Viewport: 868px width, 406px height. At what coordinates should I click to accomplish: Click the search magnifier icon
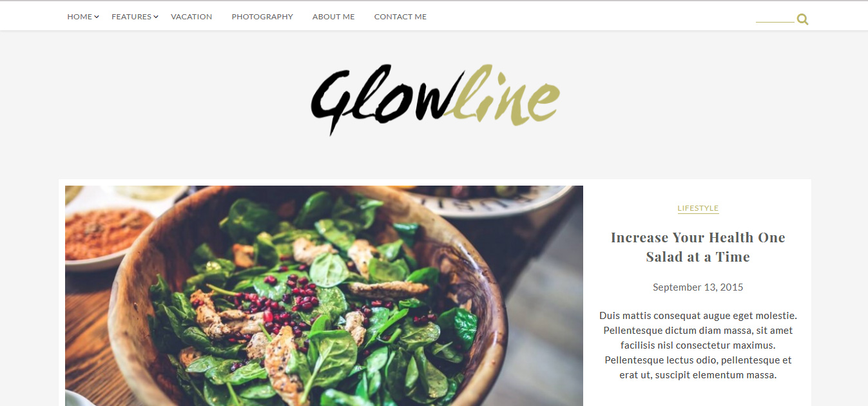(x=802, y=19)
